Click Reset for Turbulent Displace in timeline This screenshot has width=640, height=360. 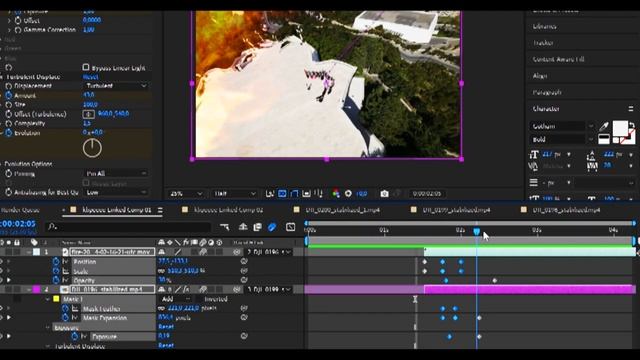tap(166, 346)
